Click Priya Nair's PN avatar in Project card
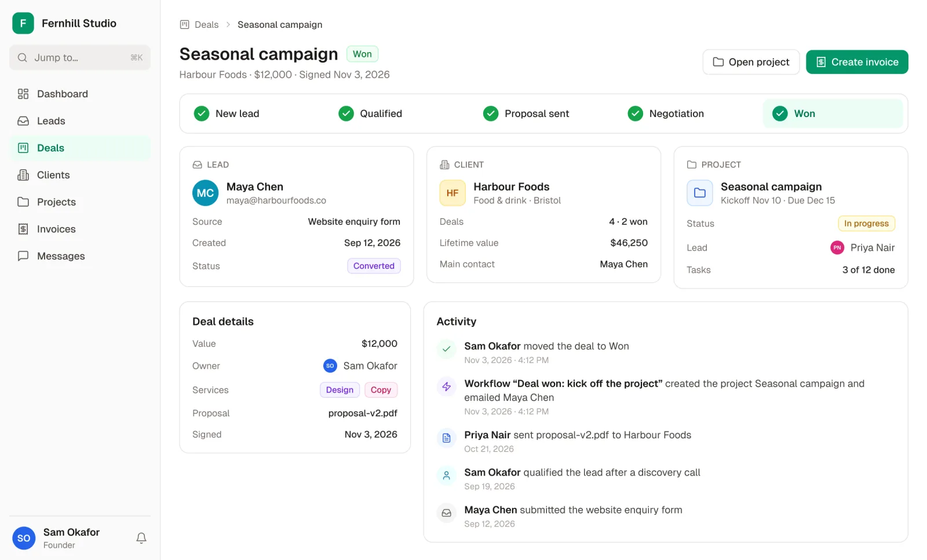 (837, 247)
